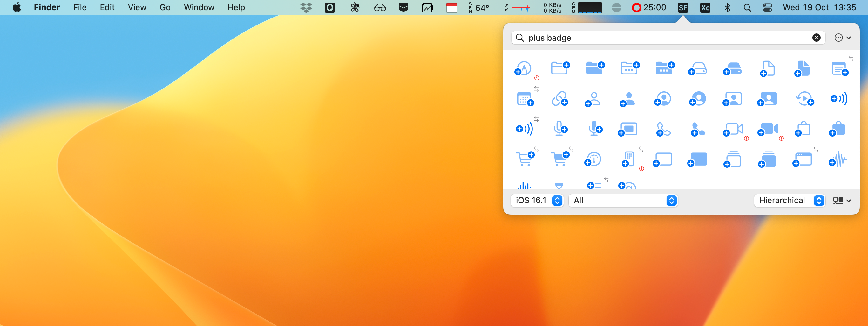The image size is (868, 326).
Task: Open Control Center from the menu bar
Action: tap(768, 7)
